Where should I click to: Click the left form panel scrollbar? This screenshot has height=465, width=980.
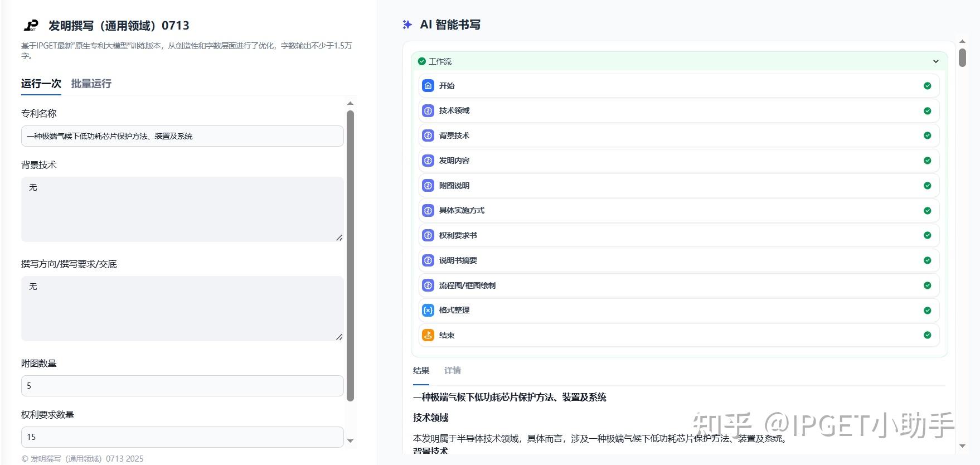350,255
